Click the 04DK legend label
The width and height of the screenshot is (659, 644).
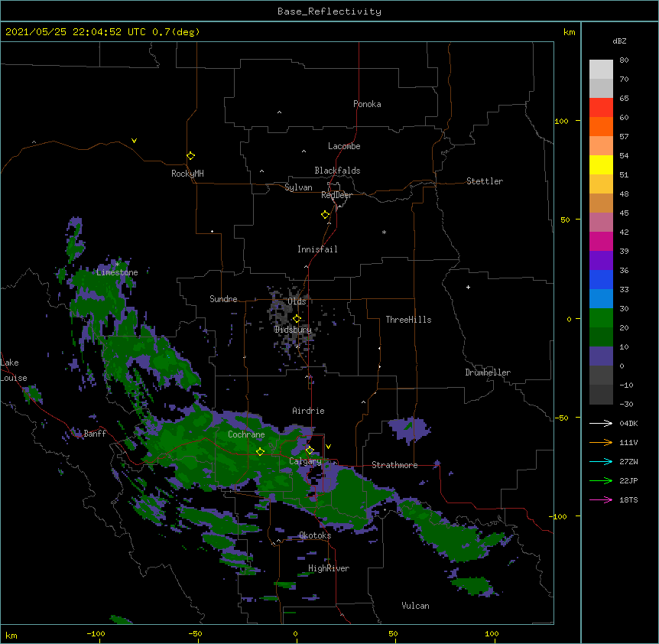coord(628,423)
